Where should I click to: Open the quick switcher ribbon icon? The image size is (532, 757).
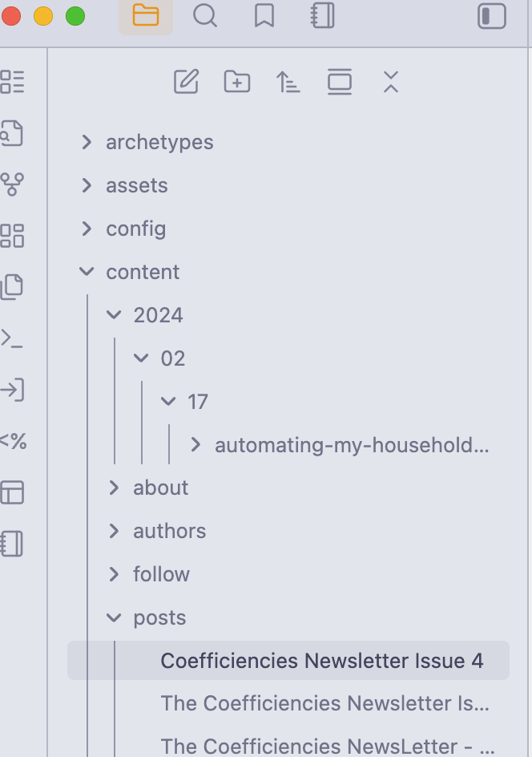(x=11, y=133)
